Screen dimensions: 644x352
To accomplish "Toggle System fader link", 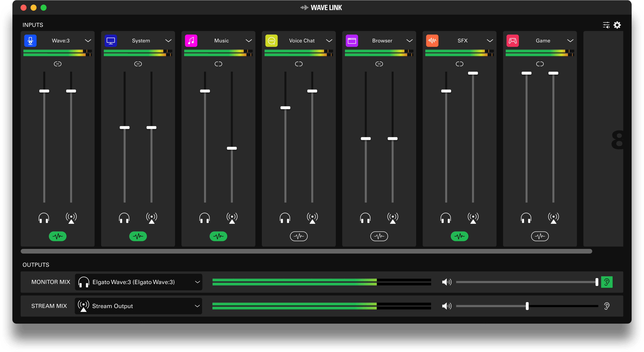I will tap(138, 64).
